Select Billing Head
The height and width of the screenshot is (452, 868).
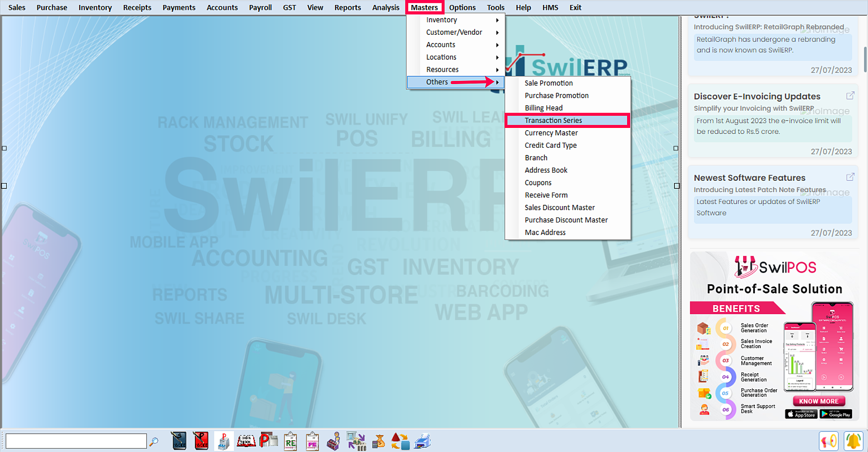(x=568, y=108)
